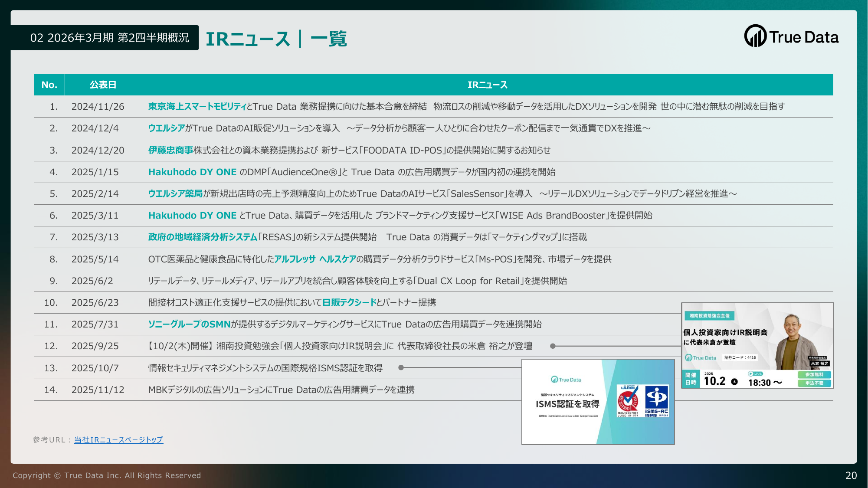
Task: Click 政府の地域経済分析システム highlighted text
Action: (203, 237)
